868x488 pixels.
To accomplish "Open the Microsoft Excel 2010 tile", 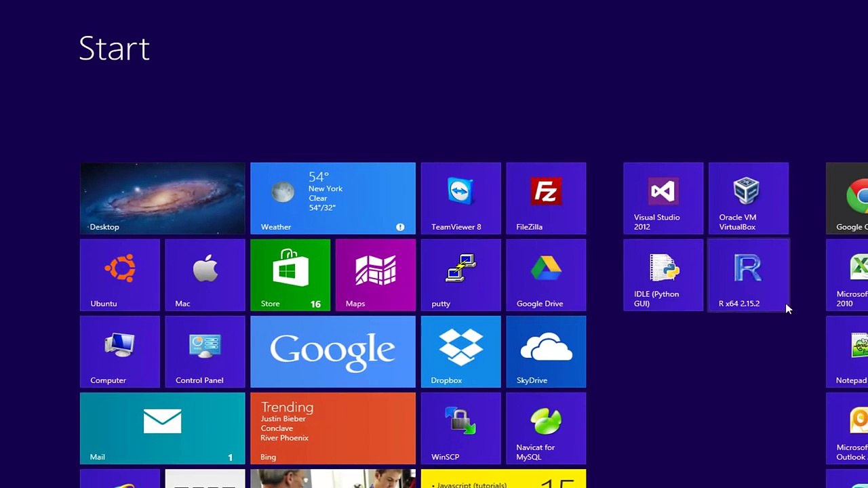I will coord(847,275).
